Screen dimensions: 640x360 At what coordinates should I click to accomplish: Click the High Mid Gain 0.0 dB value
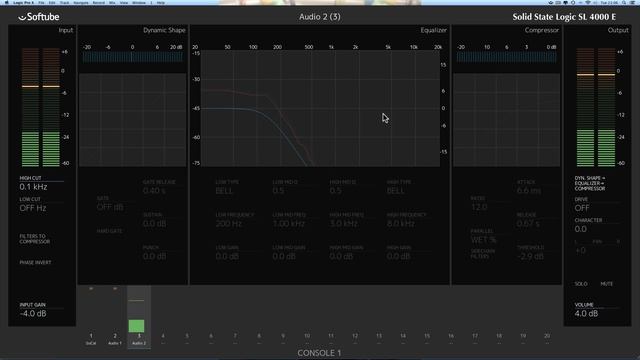point(341,256)
